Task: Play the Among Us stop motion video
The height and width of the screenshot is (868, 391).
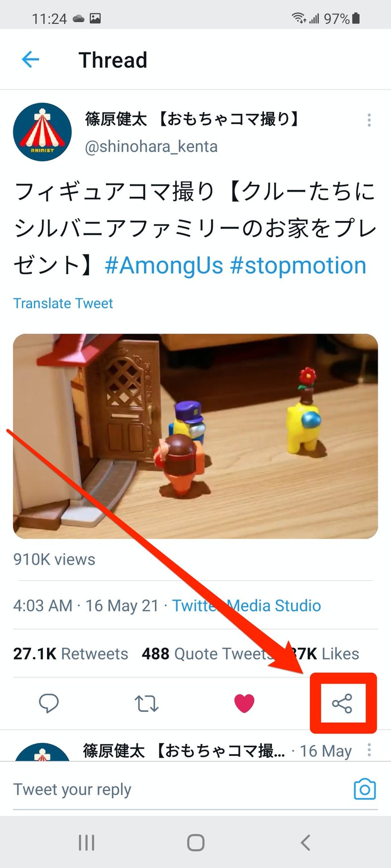Action: pos(195,435)
